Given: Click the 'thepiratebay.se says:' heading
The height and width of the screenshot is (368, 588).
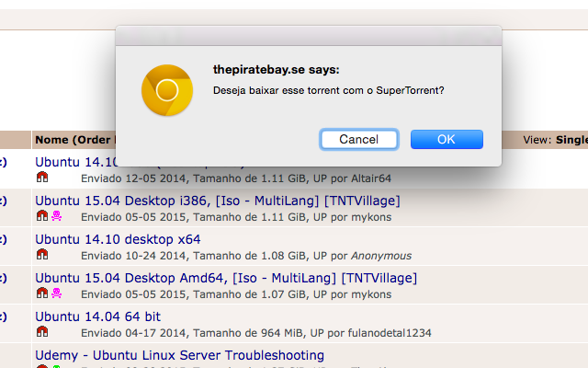Looking at the screenshot, I should click(276, 70).
